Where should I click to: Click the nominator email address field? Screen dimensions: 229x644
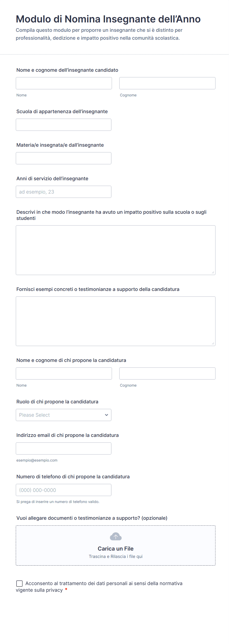(64, 448)
